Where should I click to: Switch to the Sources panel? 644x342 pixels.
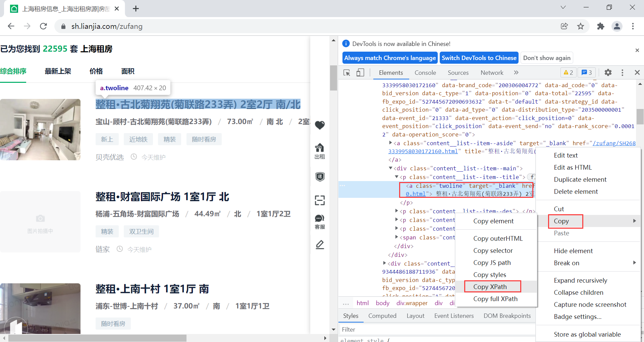(x=458, y=72)
